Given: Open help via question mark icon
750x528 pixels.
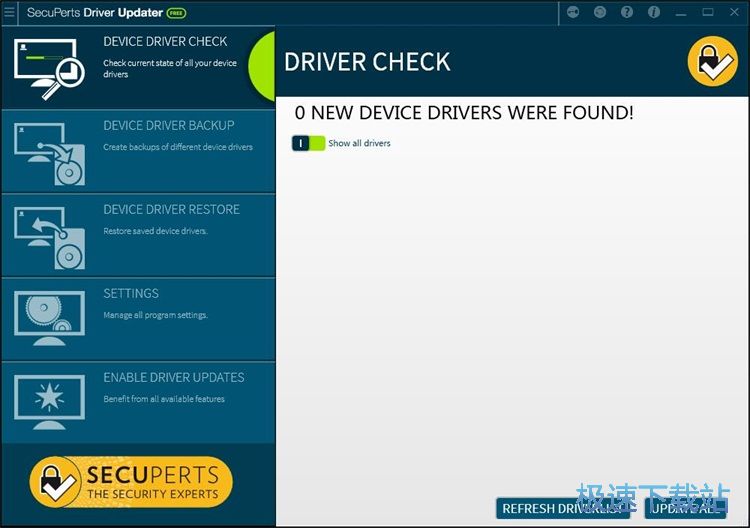Looking at the screenshot, I should [627, 12].
